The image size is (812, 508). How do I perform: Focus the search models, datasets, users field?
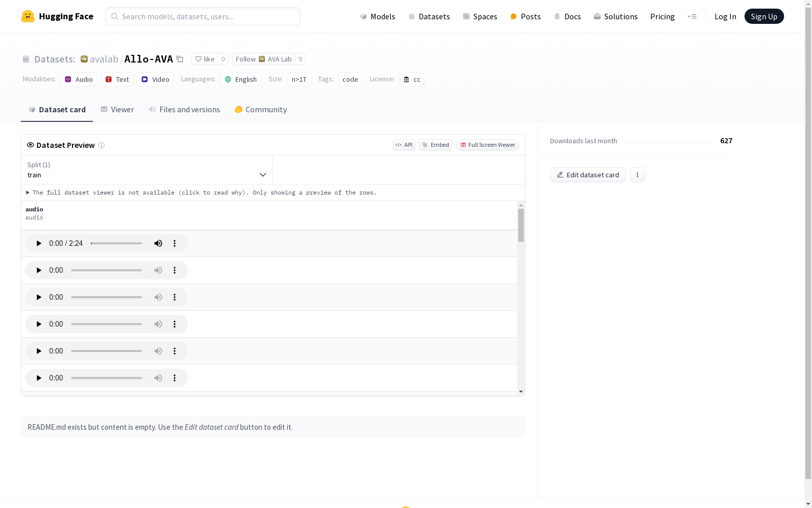pos(203,16)
